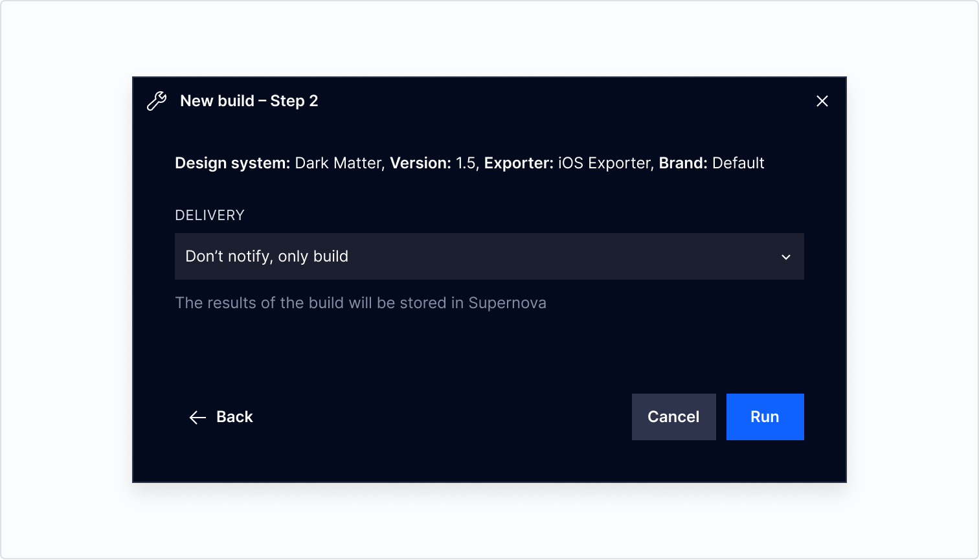Run the build
979x560 pixels.
[x=765, y=417]
